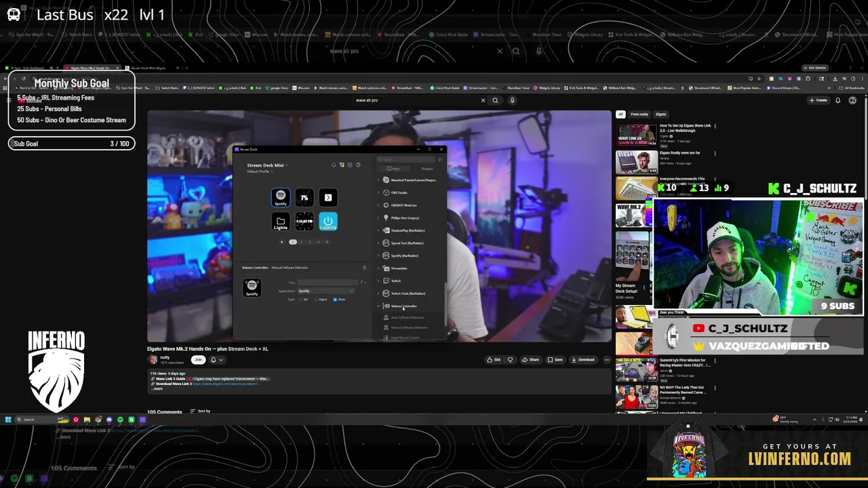Open the Application dropdown showing Spotify

coord(325,291)
